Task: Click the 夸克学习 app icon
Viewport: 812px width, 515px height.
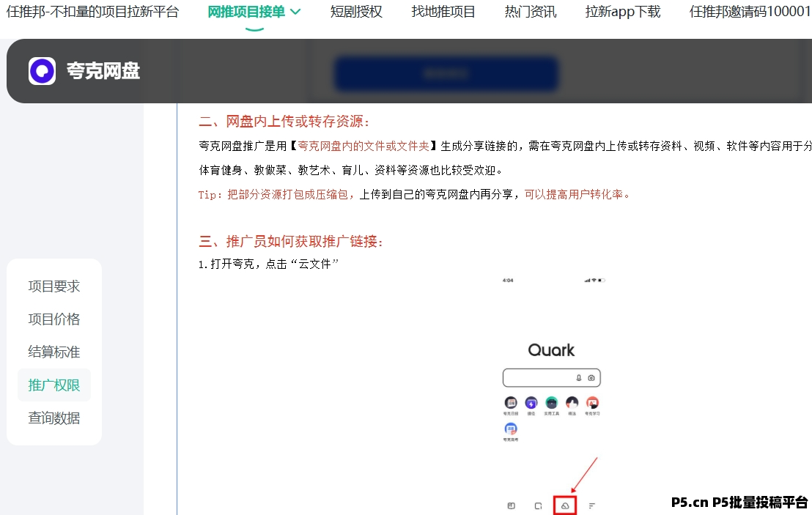Action: pos(592,403)
